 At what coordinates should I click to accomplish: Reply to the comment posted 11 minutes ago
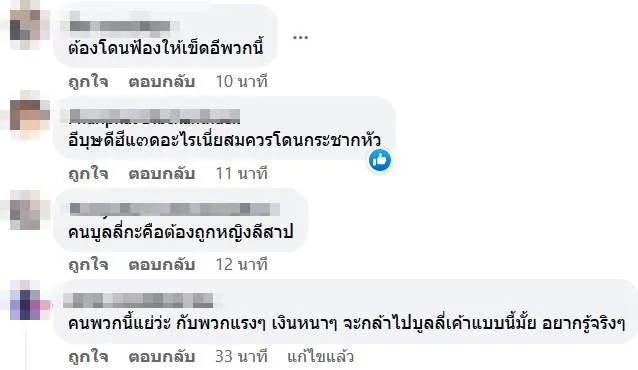click(162, 173)
